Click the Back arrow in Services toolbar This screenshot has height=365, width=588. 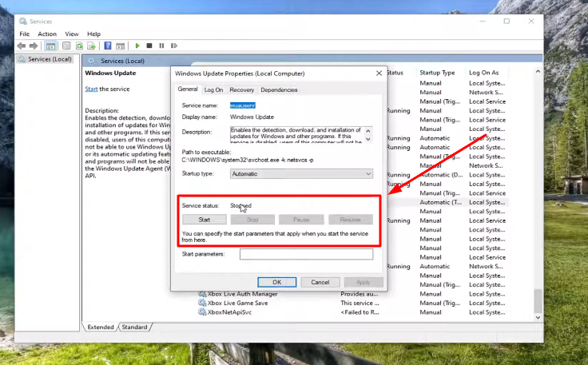pyautogui.click(x=22, y=46)
